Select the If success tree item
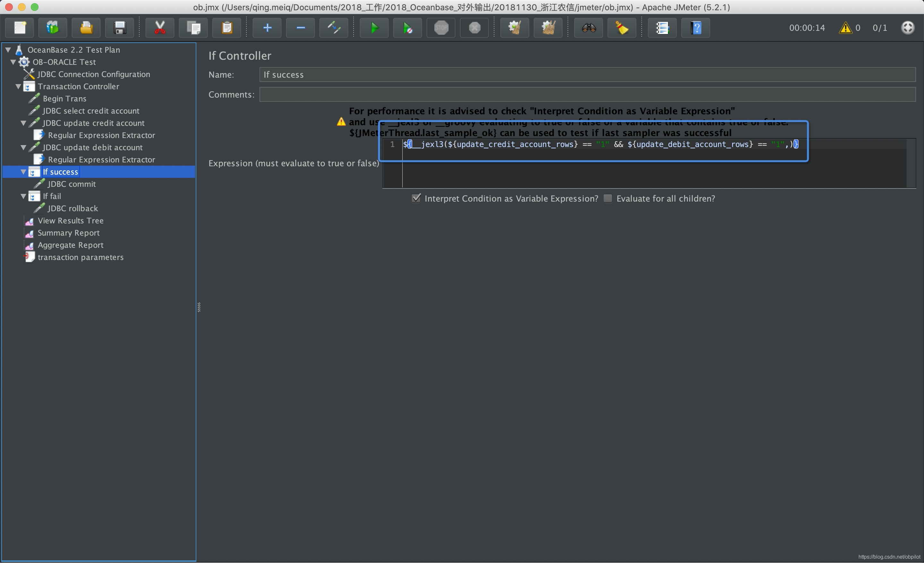The width and height of the screenshot is (924, 563). (x=60, y=172)
